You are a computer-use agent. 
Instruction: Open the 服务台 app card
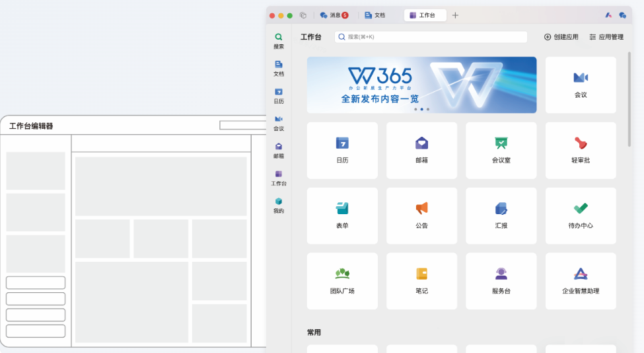(501, 281)
